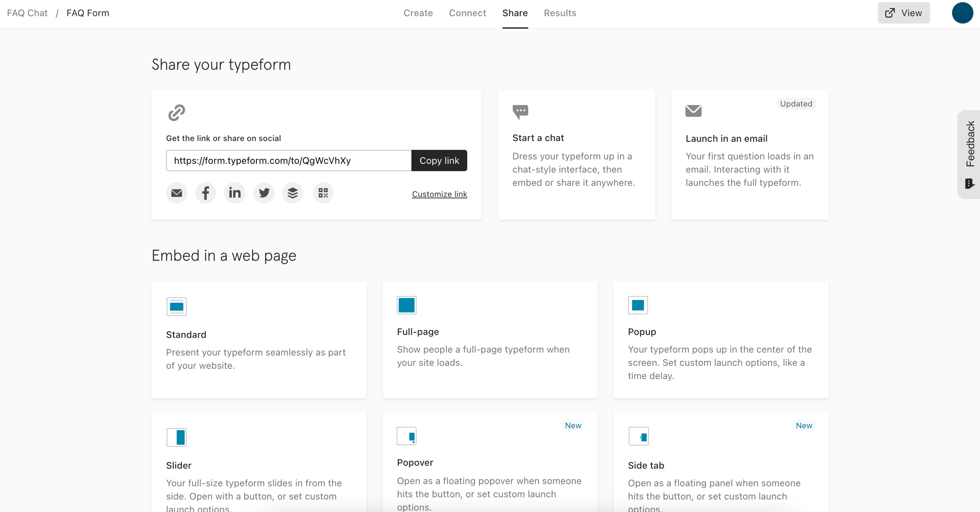Share the typeform on LinkedIn
Screen dimensions: 980x512
click(x=235, y=193)
